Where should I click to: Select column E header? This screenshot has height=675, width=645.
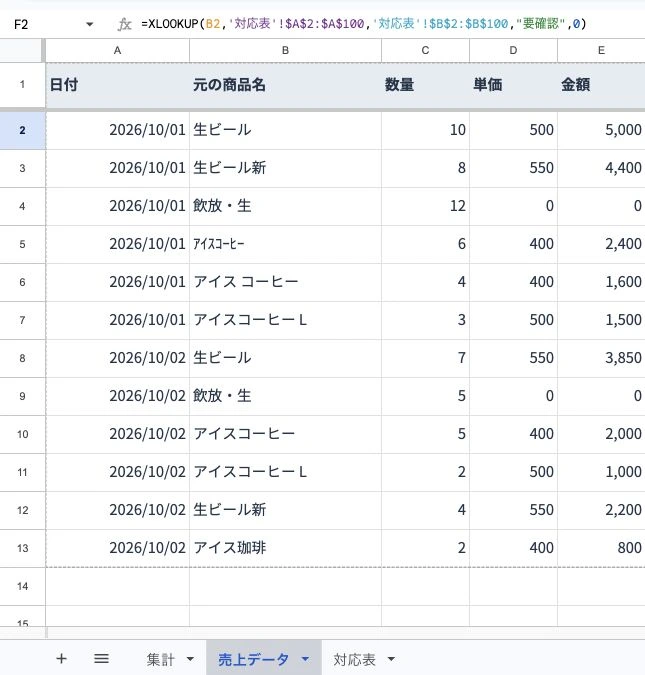click(x=602, y=50)
